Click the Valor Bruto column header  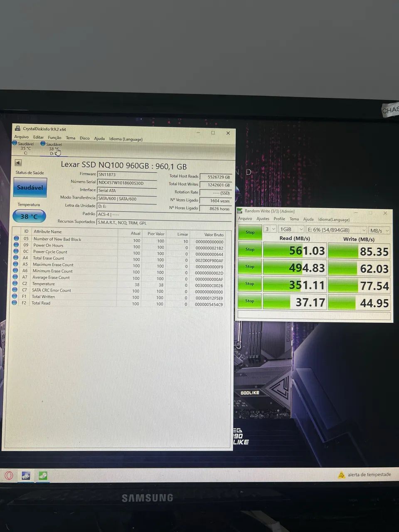pyautogui.click(x=214, y=234)
